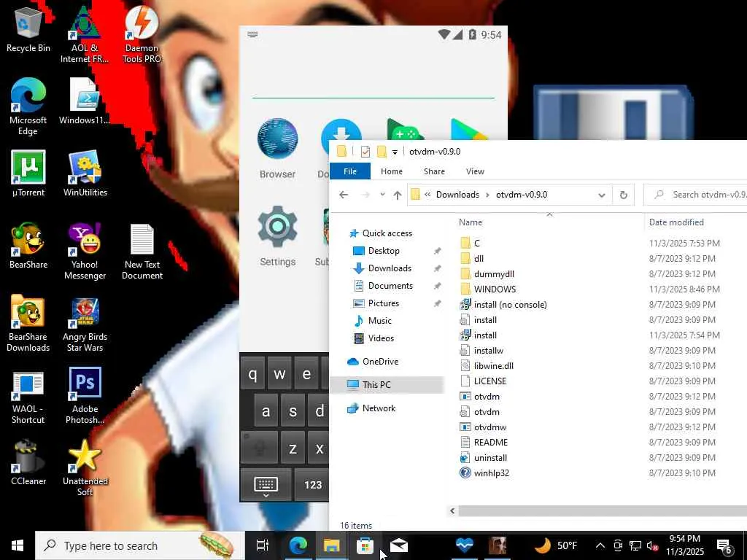The image size is (747, 560).
Task: Click the Windows Start button
Action: coord(18,545)
